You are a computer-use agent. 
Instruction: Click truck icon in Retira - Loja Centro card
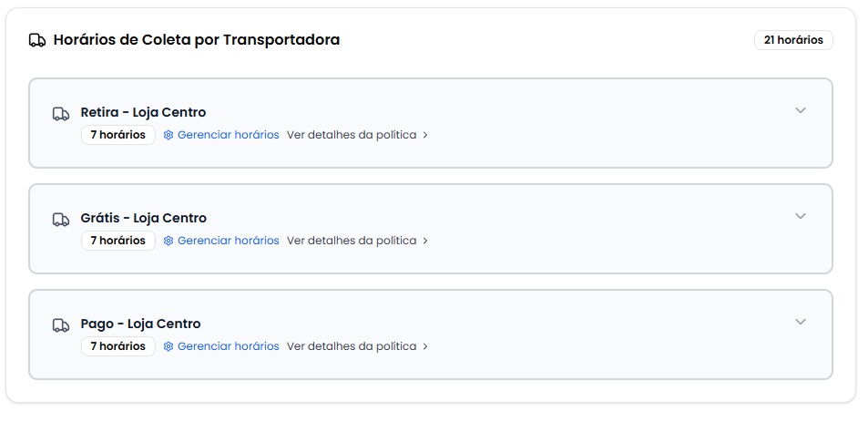click(61, 114)
